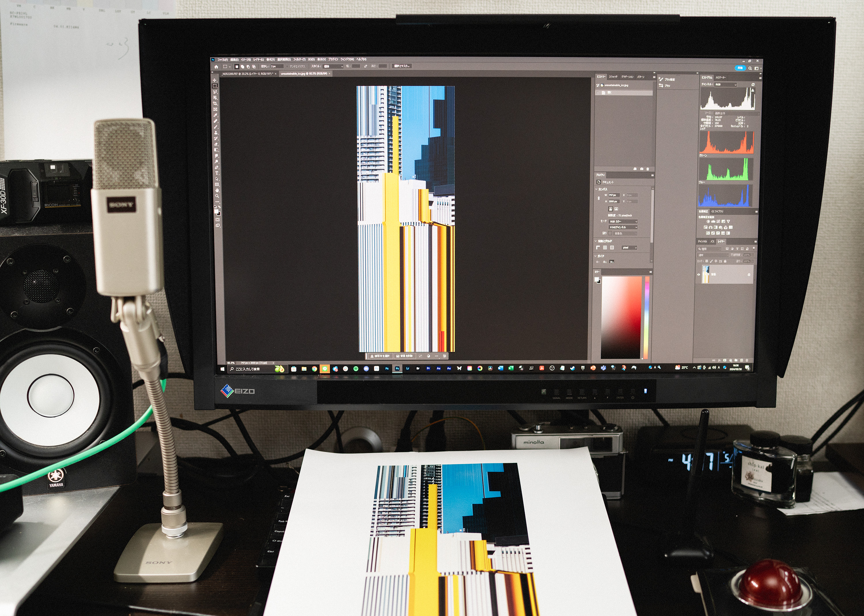864x616 pixels.
Task: Toggle the anti-alias checkbox in options bar
Action: [287, 66]
